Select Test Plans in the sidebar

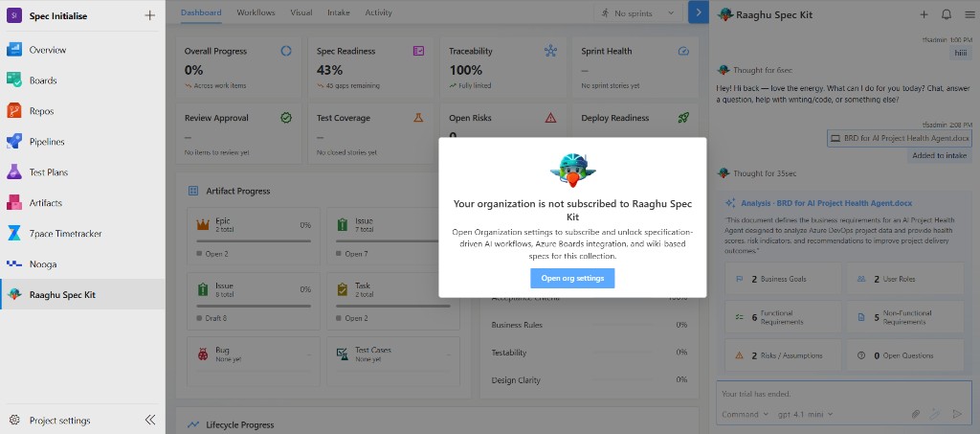pos(82,172)
